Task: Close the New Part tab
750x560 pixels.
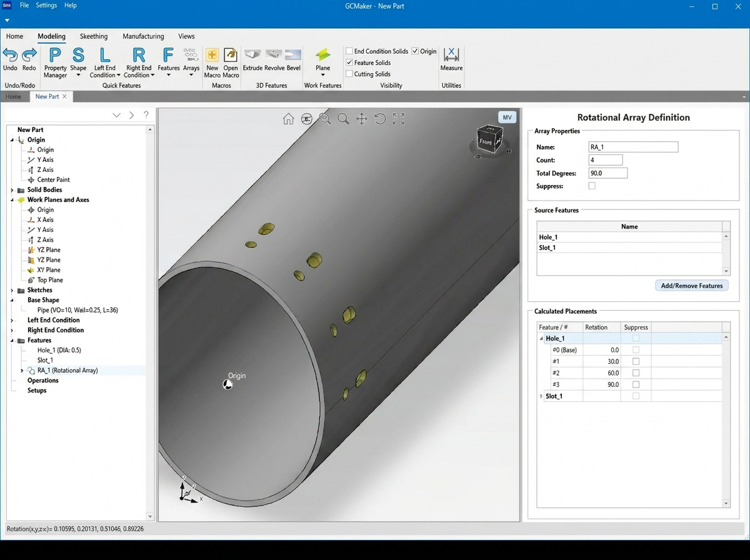Action: [x=64, y=97]
